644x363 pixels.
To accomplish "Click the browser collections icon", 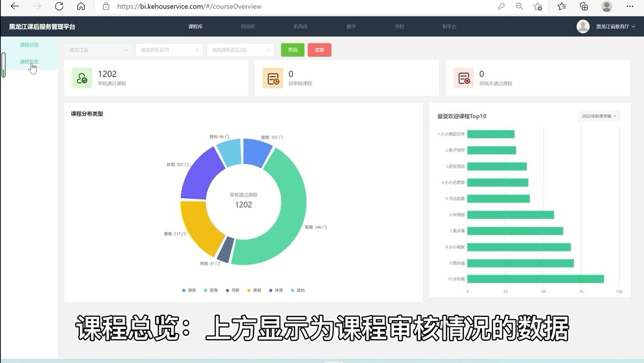I will click(585, 7).
